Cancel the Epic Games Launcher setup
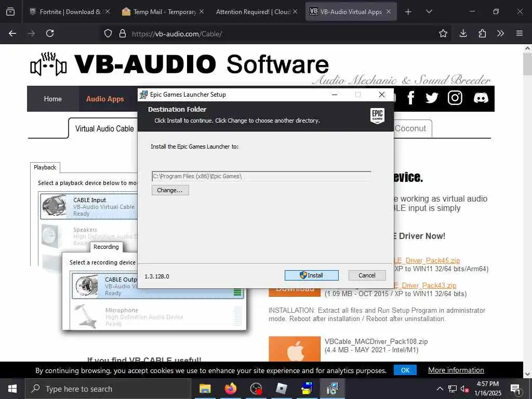Viewport: 532px width, 399px height. pos(367,275)
